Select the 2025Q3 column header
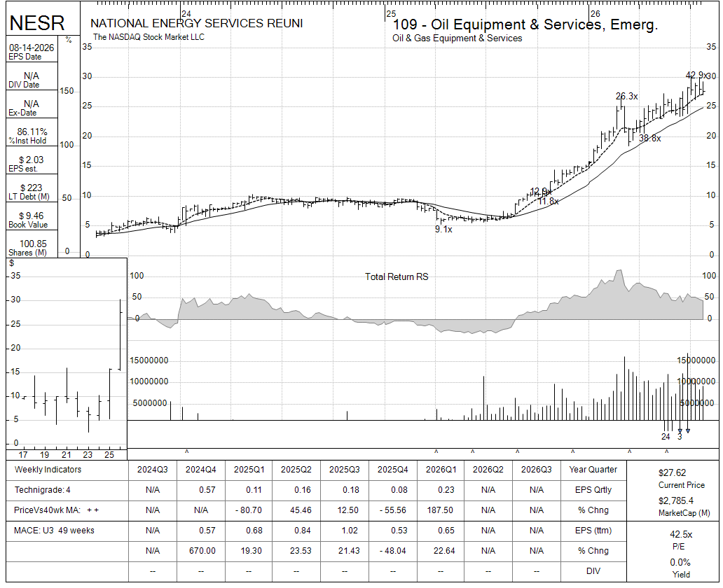Viewport: 723px width, 588px height. (345, 470)
